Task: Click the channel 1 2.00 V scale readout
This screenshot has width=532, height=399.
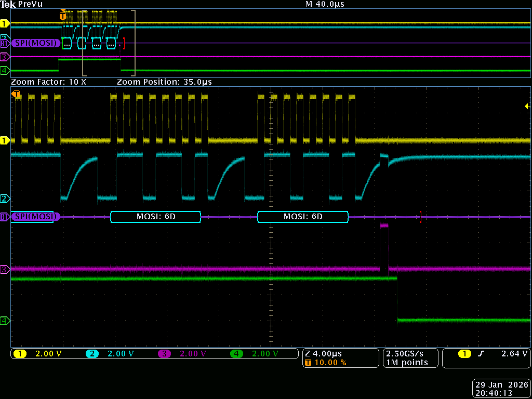Action: (48, 354)
